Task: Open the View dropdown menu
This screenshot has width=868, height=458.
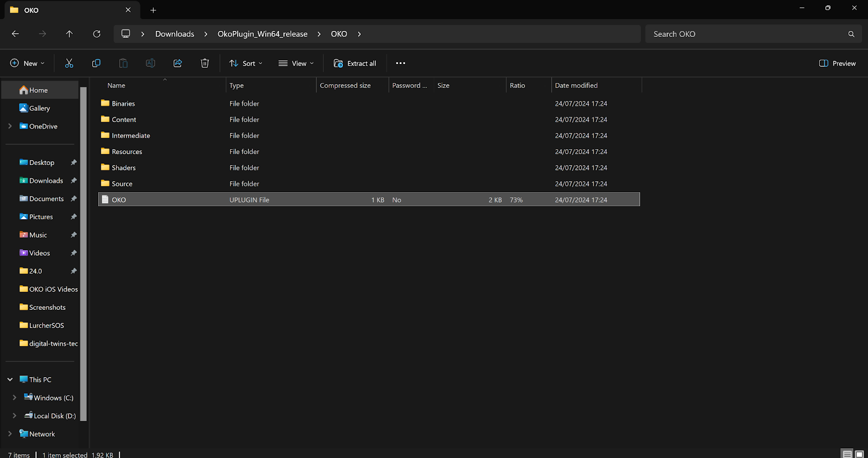Action: tap(296, 63)
